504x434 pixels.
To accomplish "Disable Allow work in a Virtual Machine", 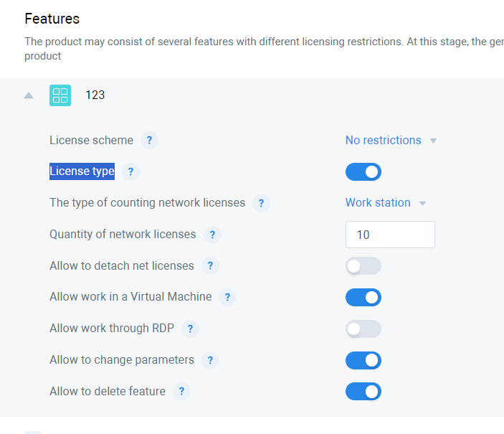I will (363, 298).
